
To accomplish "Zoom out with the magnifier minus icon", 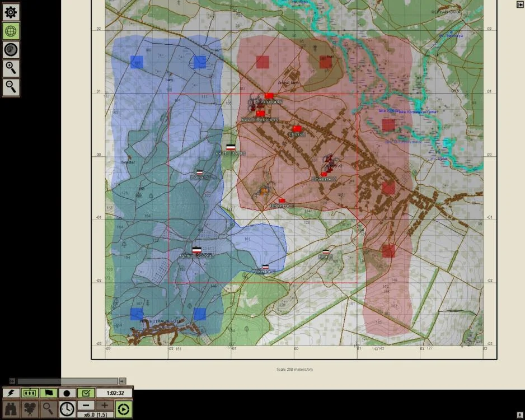I will [x=11, y=87].
